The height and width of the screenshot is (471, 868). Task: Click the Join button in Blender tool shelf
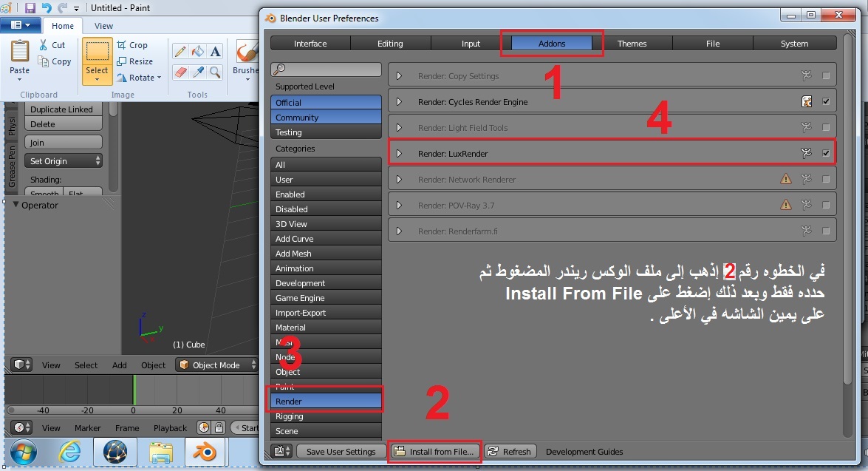tap(63, 143)
